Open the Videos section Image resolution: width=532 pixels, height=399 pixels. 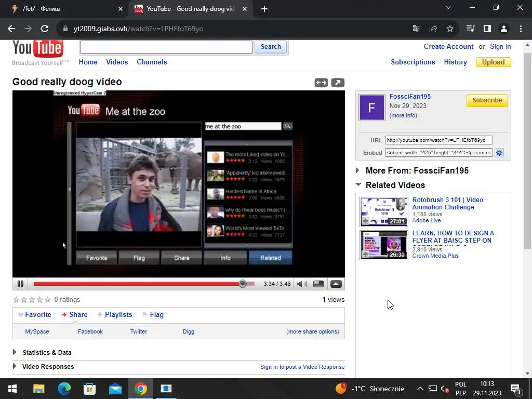[117, 62]
